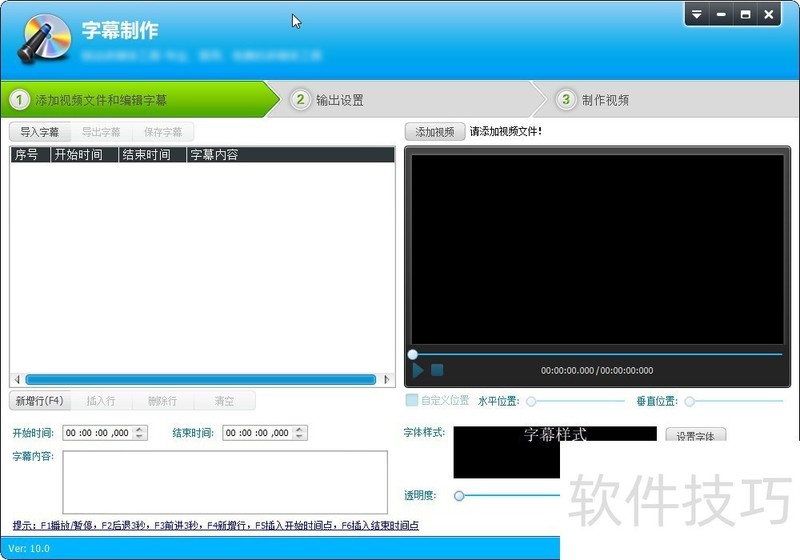Click the 水平位置 slider handle

(x=531, y=401)
